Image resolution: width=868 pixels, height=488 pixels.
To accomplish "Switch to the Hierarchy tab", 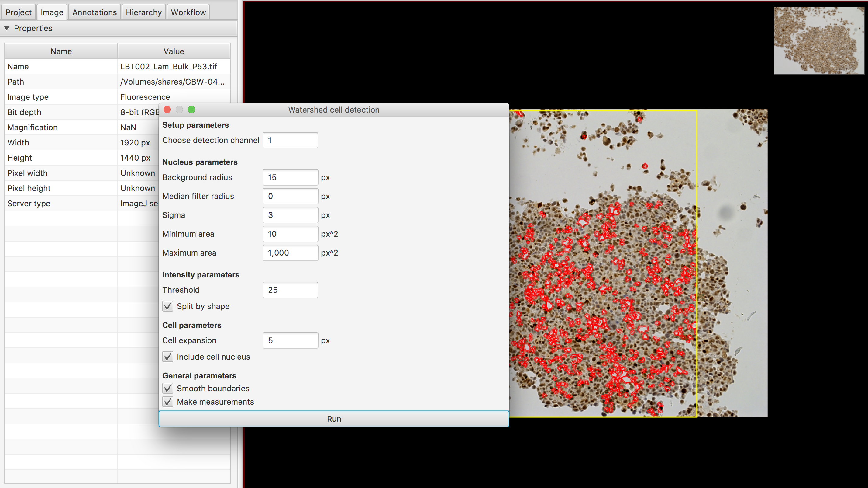I will (x=143, y=12).
